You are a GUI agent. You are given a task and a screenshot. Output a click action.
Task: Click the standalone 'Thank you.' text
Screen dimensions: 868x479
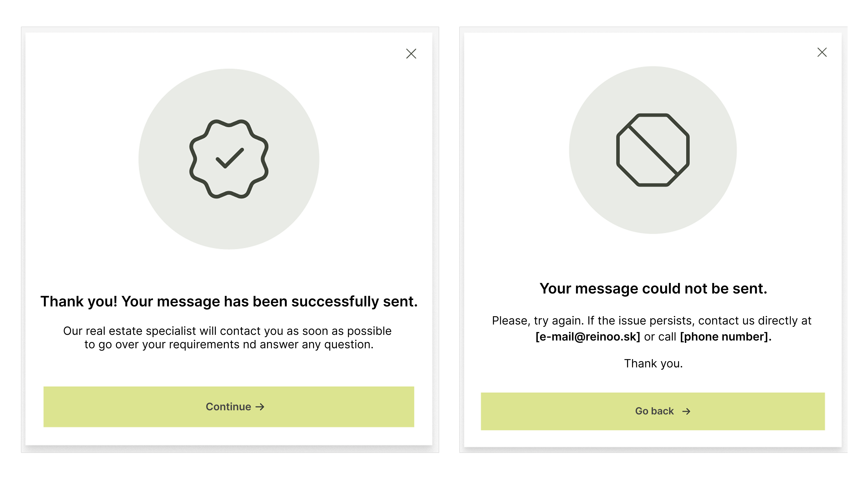click(653, 364)
